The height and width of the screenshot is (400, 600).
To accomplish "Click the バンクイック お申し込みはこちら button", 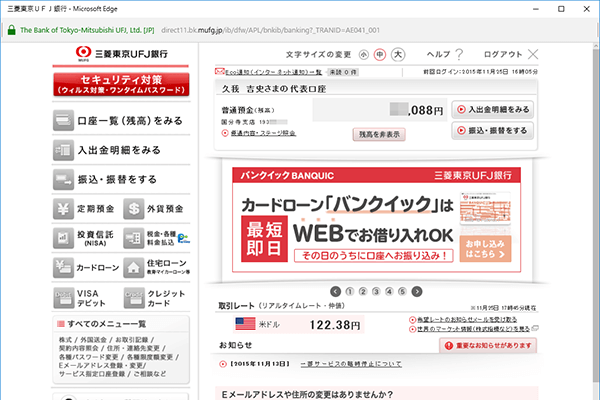I will pos(485,248).
